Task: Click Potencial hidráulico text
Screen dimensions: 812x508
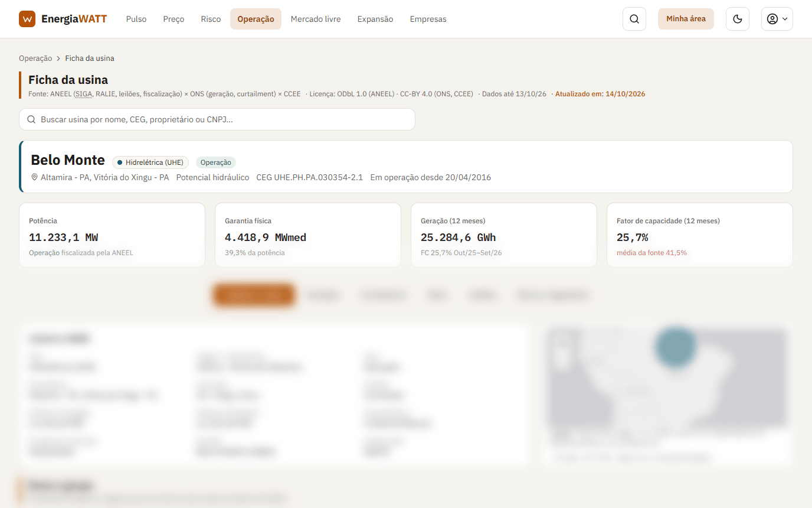Action: 212,177
